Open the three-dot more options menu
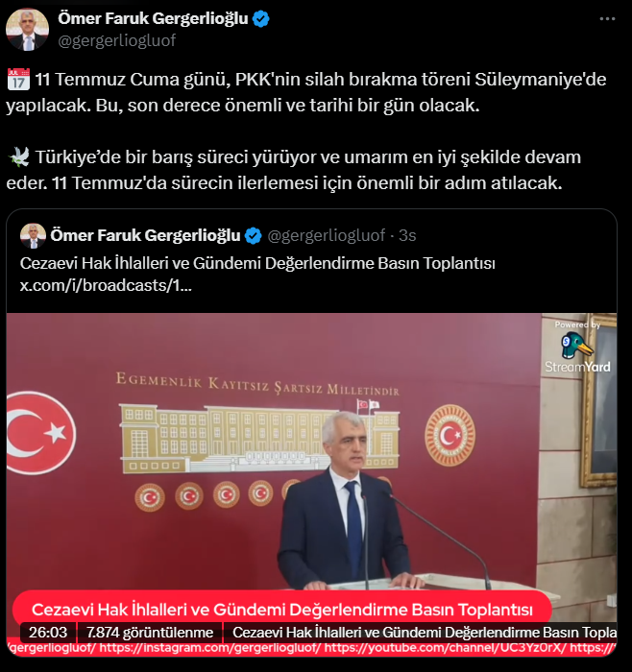 click(x=607, y=19)
